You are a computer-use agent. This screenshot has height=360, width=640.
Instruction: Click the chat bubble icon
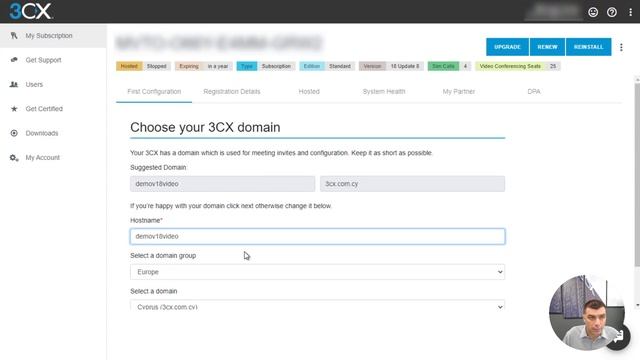click(x=618, y=337)
